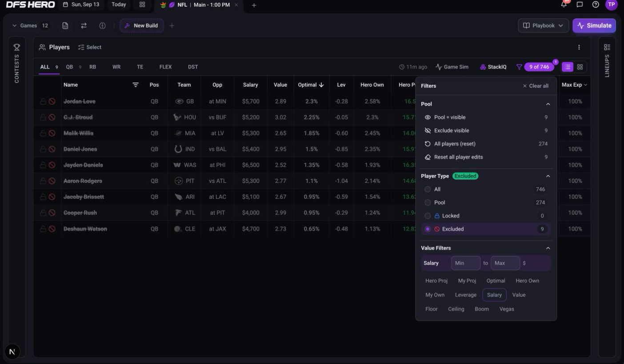Click Clear all filters
The height and width of the screenshot is (364, 624).
point(536,86)
